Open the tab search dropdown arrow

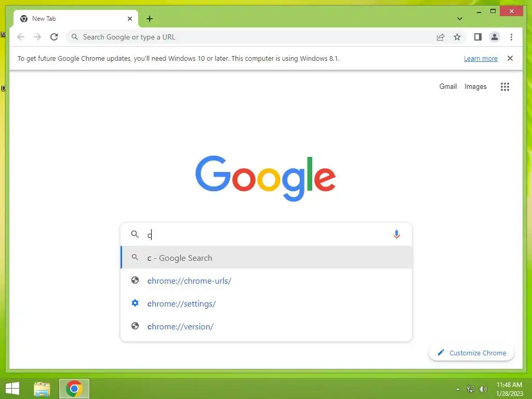tap(460, 19)
